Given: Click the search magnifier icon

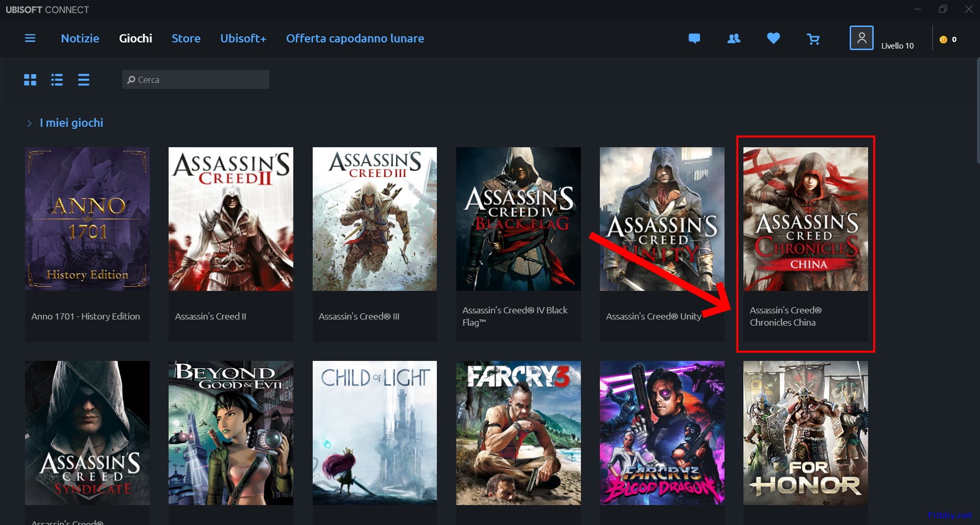Looking at the screenshot, I should coord(131,80).
